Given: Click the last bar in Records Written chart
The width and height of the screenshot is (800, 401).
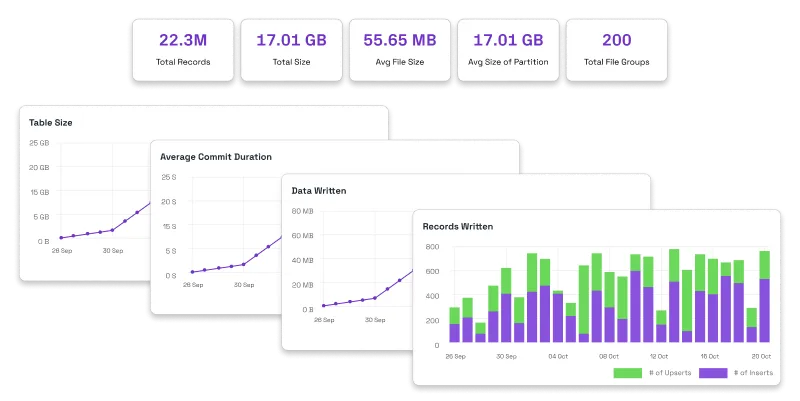Looking at the screenshot, I should [764, 296].
